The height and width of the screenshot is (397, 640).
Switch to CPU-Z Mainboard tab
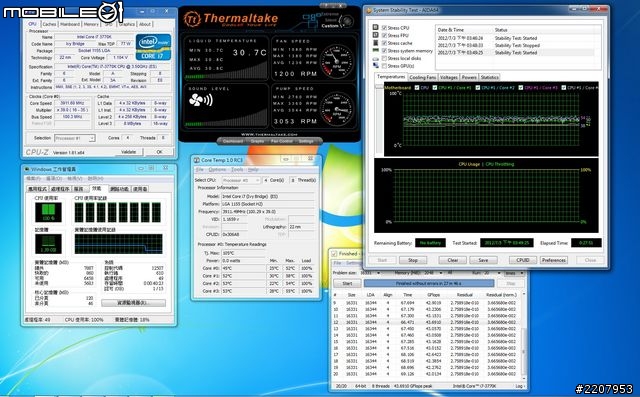(x=70, y=24)
